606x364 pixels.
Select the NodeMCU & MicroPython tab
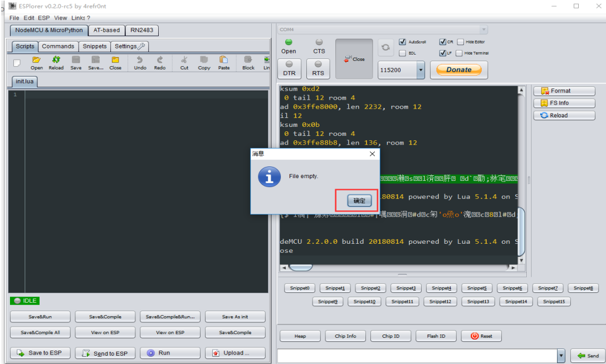pyautogui.click(x=48, y=30)
